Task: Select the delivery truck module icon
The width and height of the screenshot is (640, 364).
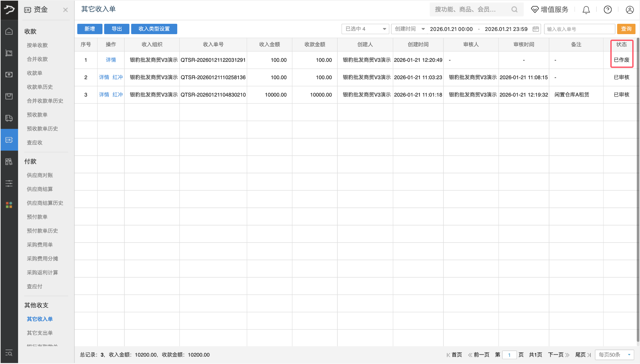Action: tap(9, 118)
